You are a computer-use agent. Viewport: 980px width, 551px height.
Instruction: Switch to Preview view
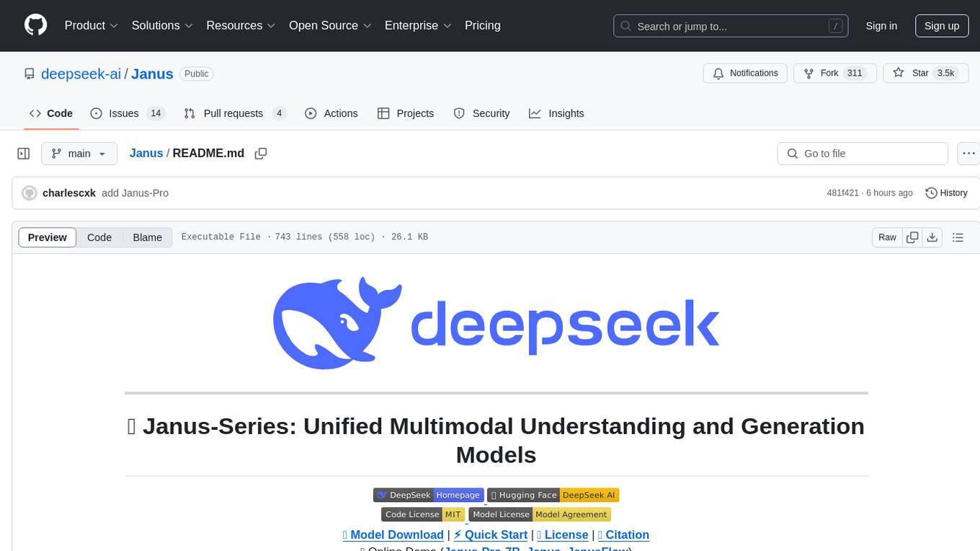[48, 237]
